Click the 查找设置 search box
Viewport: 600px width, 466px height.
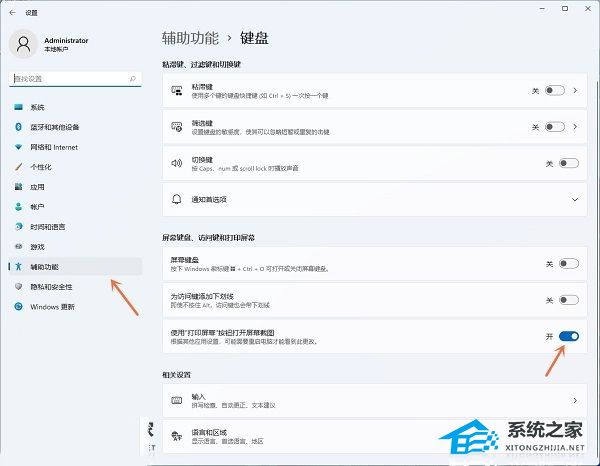[x=73, y=78]
